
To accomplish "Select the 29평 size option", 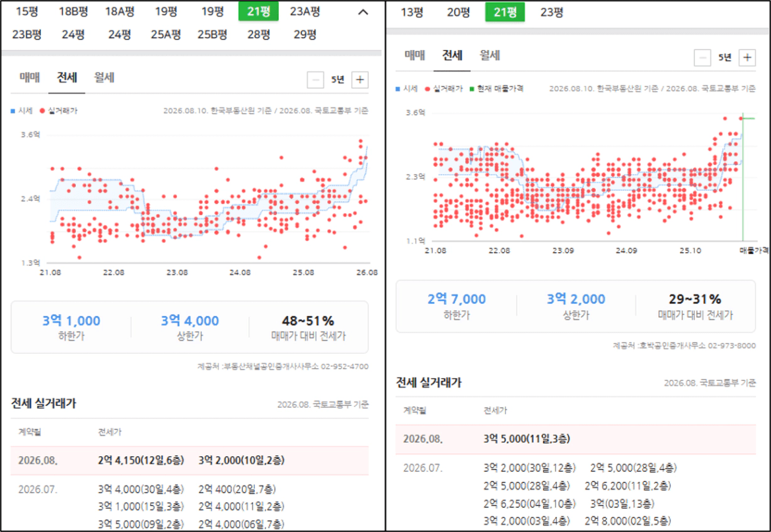I will point(305,34).
